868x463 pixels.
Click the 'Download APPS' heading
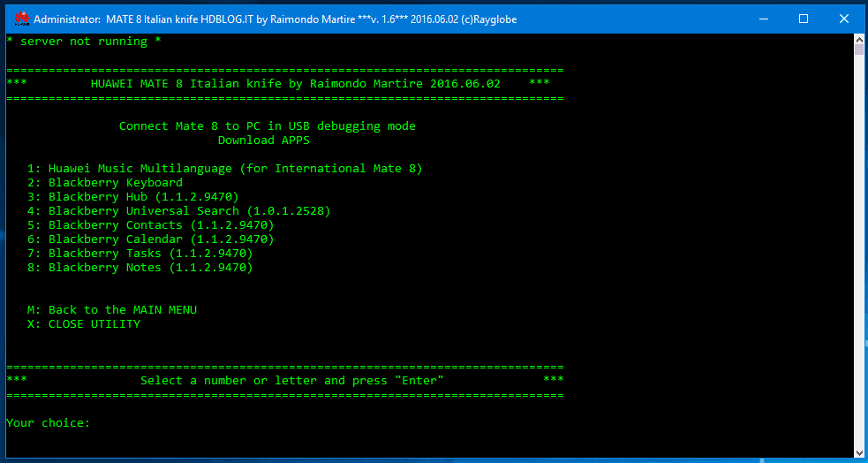tap(263, 140)
